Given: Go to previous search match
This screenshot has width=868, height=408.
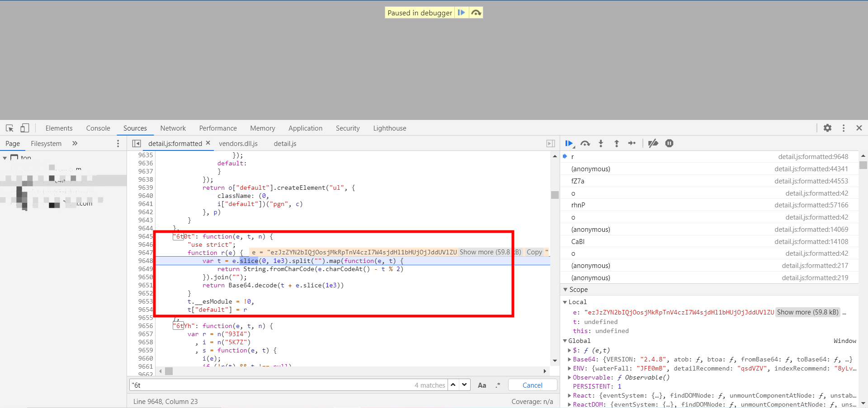Looking at the screenshot, I should pyautogui.click(x=453, y=385).
